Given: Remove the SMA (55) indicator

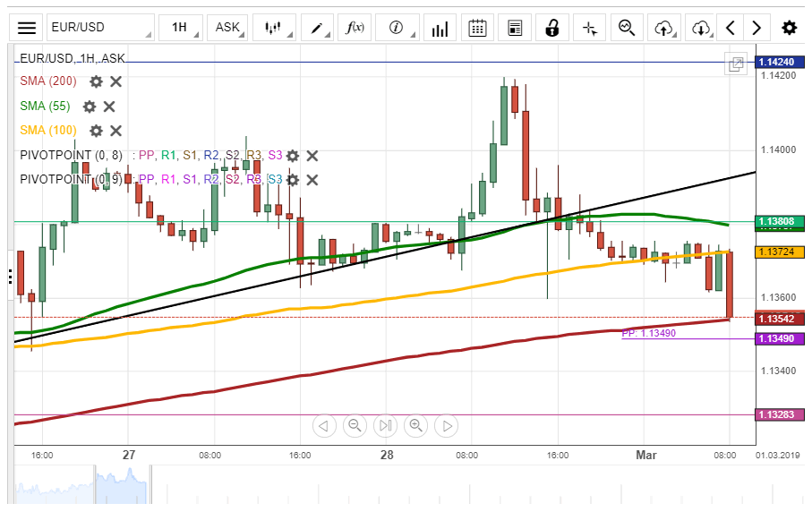Looking at the screenshot, I should 109,107.
